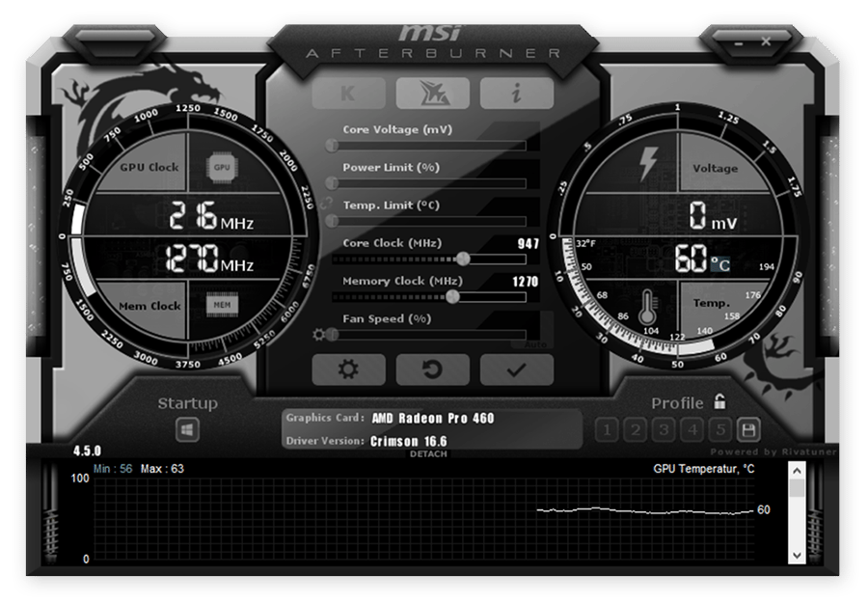868x602 pixels.
Task: Reset settings using the circular arrow icon
Action: coord(432,369)
